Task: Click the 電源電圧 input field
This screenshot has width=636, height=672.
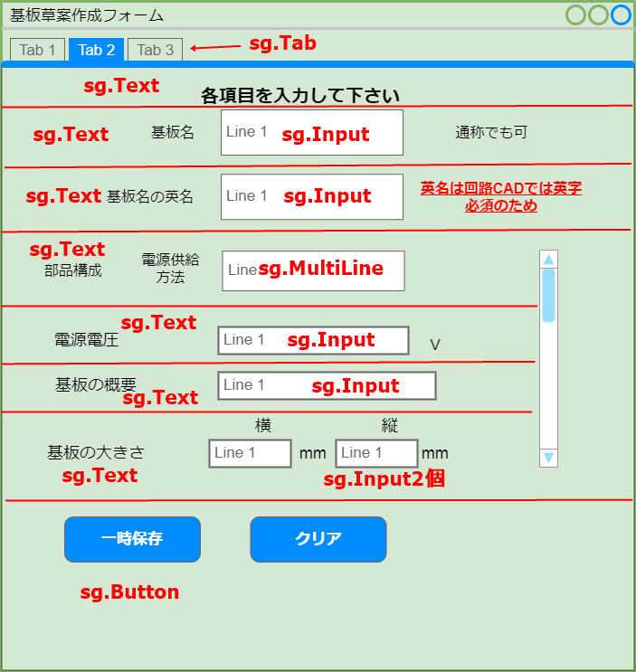Action: click(313, 340)
